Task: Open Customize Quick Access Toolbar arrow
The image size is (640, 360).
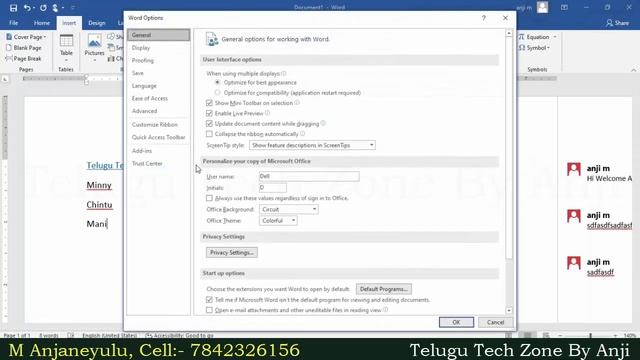Action: 73,8
